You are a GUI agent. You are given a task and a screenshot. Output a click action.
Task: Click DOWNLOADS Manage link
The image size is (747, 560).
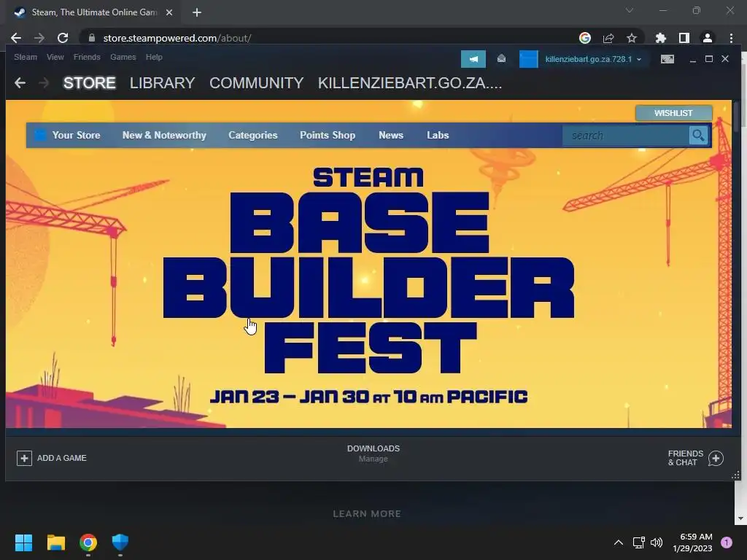(373, 459)
